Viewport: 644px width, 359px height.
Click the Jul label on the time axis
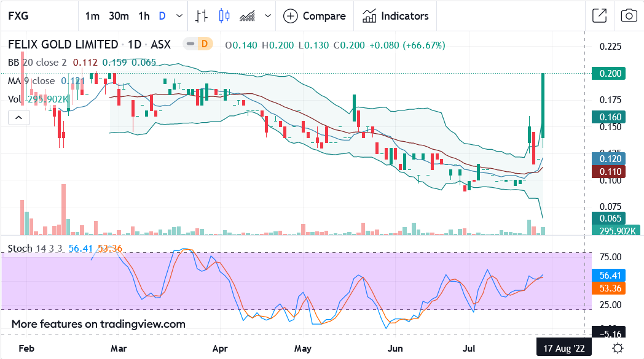(x=469, y=349)
